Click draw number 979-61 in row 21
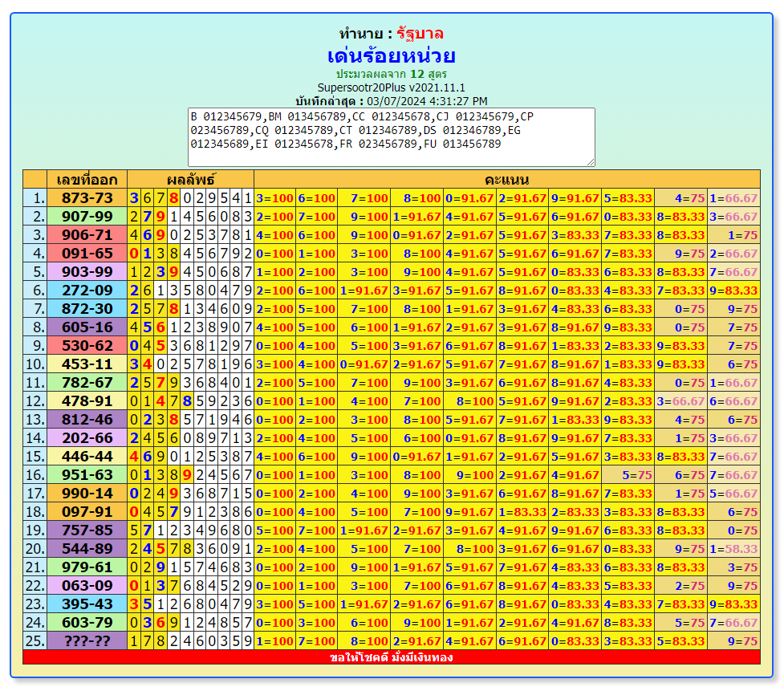This screenshot has height=691, width=784. click(x=87, y=567)
